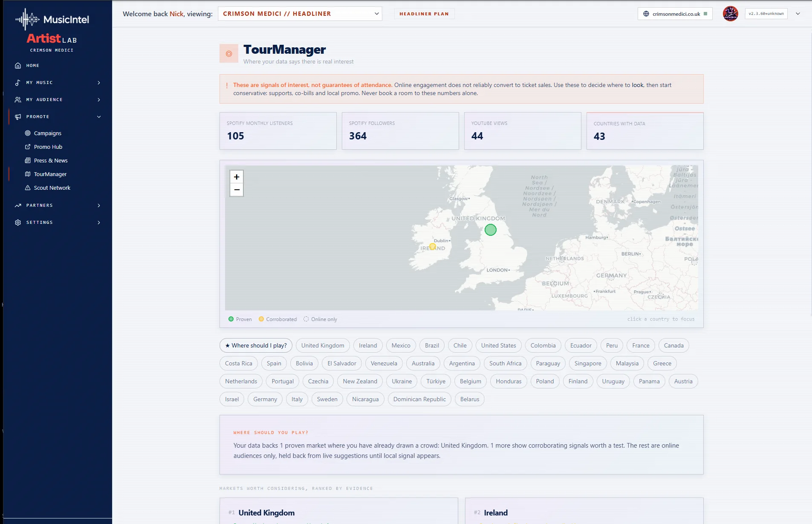This screenshot has width=812, height=524.
Task: Select the Where should I play? chip
Action: pos(256,345)
